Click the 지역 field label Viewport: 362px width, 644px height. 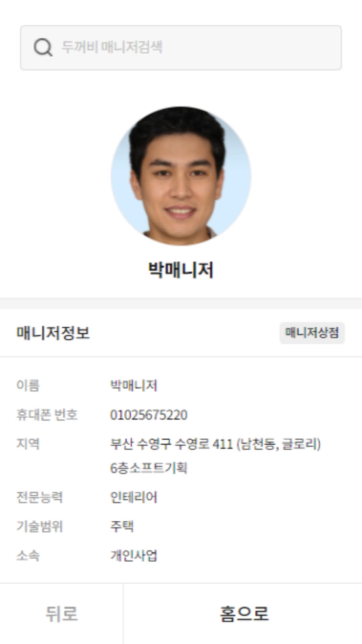coord(28,444)
